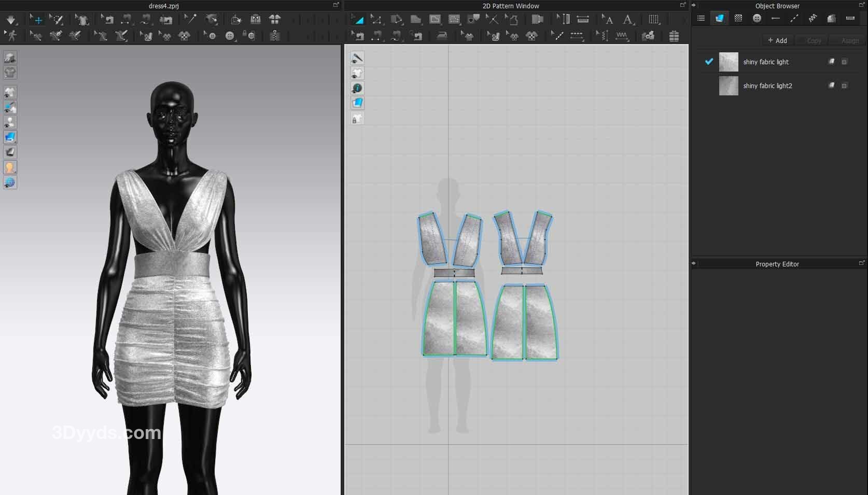
Task: Toggle the avatar display icon in 3D sidebar
Action: pyautogui.click(x=10, y=122)
